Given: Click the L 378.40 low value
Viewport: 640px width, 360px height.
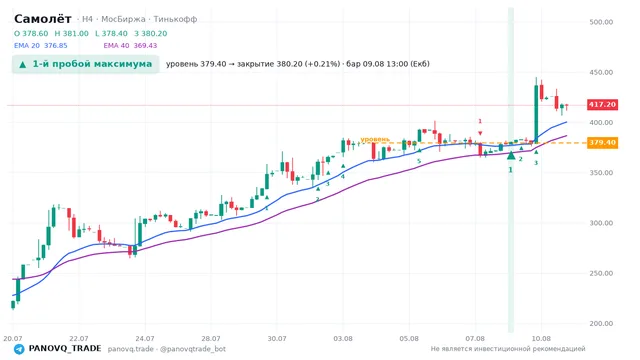Looking at the screenshot, I should (111, 33).
